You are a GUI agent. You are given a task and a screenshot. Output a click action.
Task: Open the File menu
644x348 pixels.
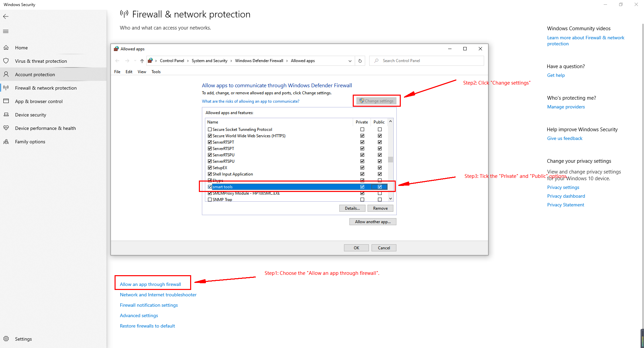(x=117, y=71)
